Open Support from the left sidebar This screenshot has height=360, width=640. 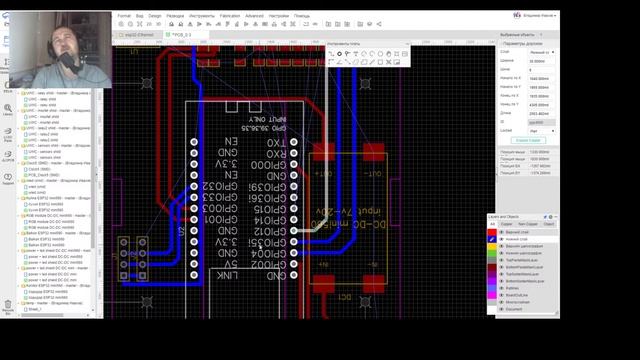click(8, 179)
